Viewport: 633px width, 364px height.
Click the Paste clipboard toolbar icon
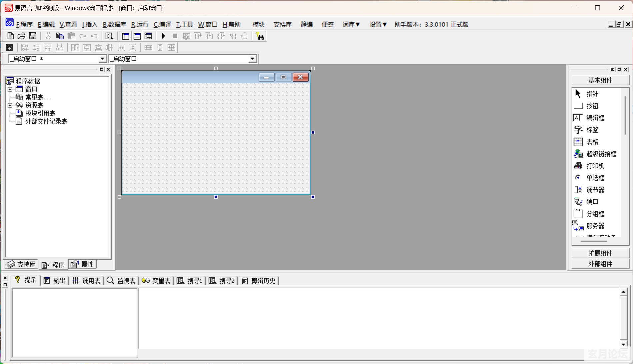click(71, 36)
